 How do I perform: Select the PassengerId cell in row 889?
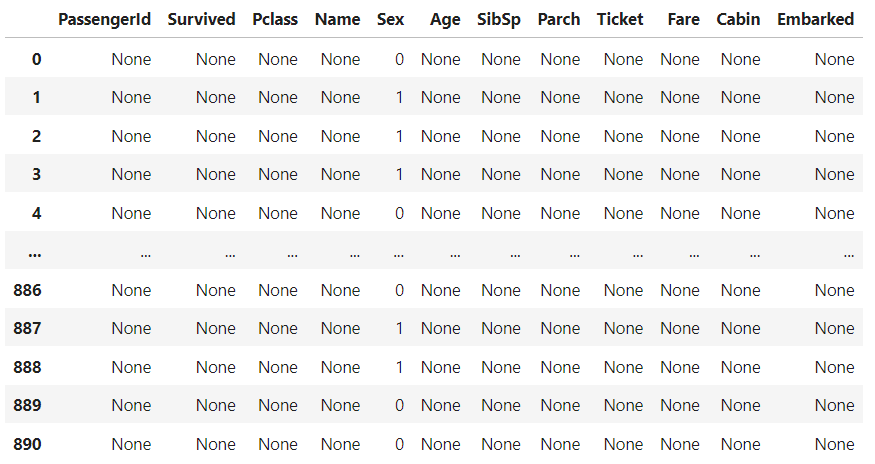(x=131, y=406)
